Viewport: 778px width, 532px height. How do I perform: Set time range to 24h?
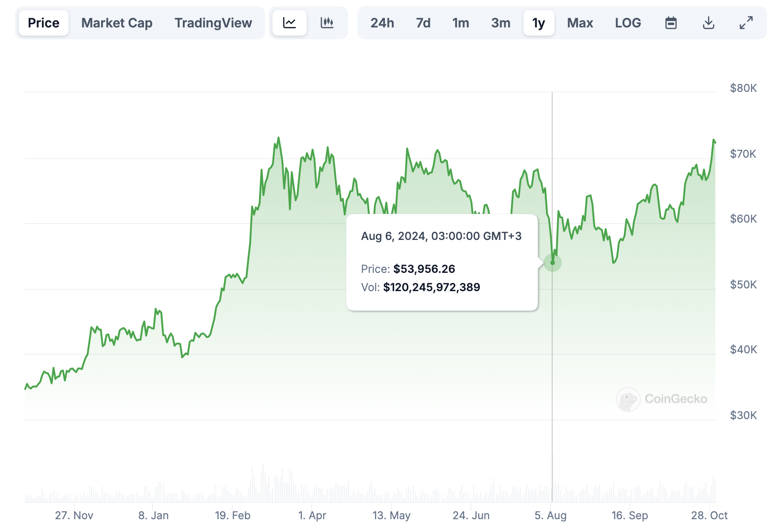(382, 23)
